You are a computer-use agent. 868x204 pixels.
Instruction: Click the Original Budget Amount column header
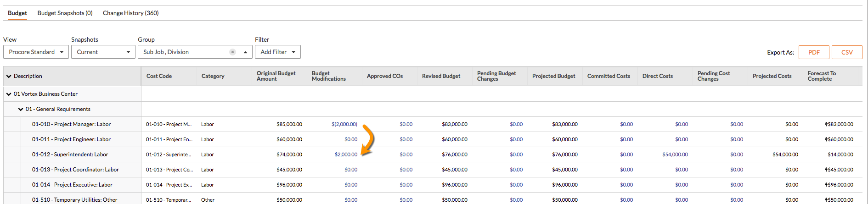click(276, 76)
